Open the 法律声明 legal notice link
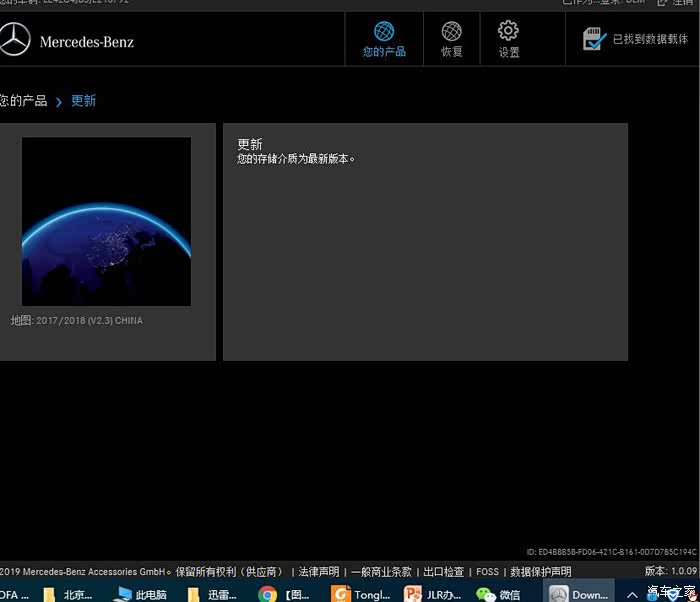700x602 pixels. click(x=319, y=572)
